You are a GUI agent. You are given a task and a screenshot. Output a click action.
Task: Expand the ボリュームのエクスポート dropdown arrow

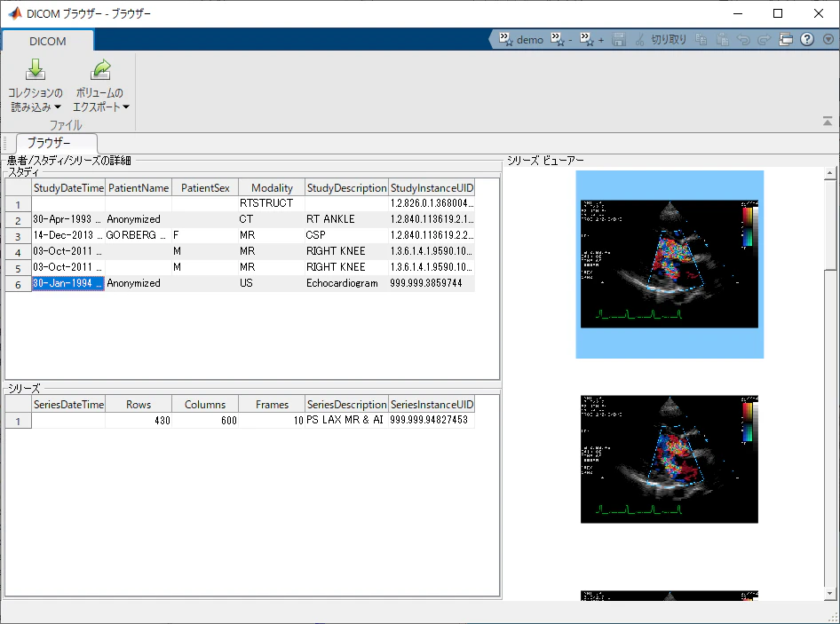tap(126, 107)
